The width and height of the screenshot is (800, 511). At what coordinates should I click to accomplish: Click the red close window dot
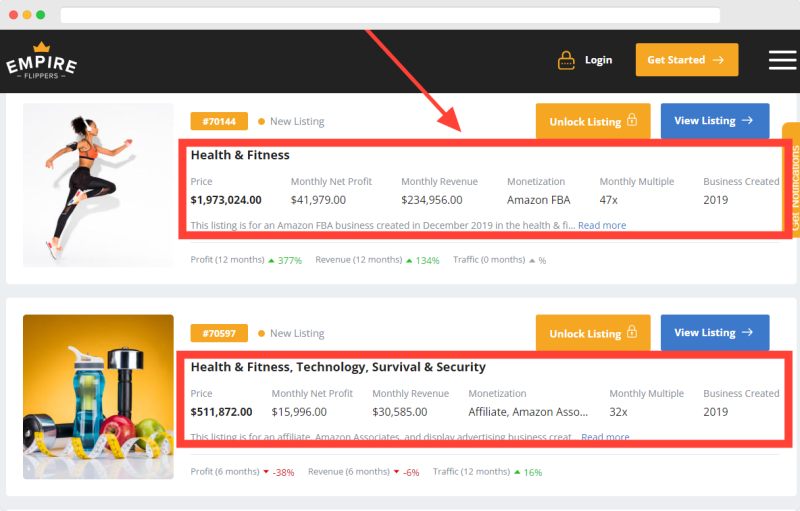pyautogui.click(x=14, y=15)
